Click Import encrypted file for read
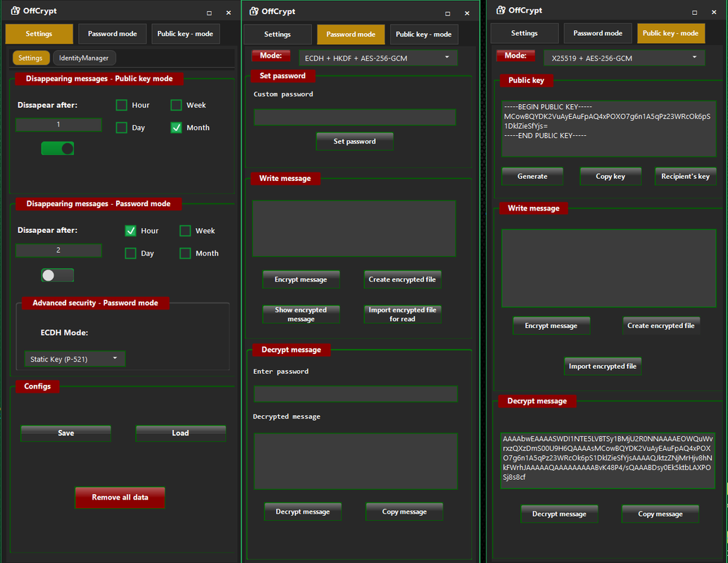Viewport: 728px width, 563px height. (x=403, y=314)
